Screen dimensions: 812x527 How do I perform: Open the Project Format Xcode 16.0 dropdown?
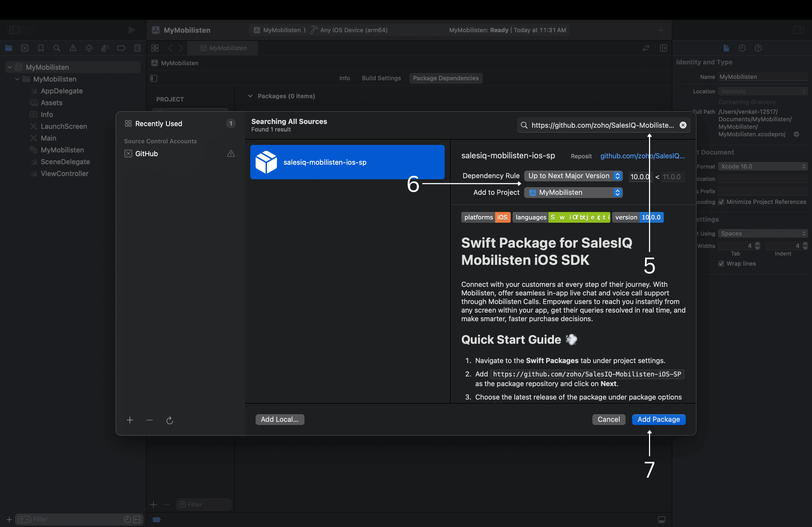763,166
